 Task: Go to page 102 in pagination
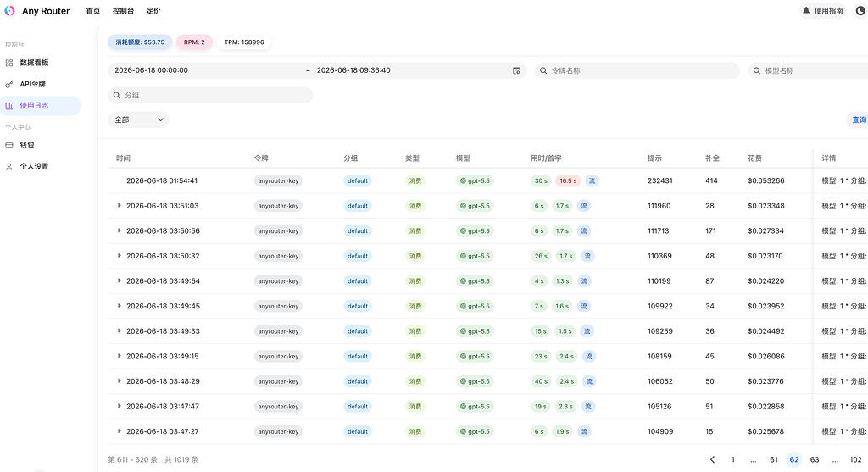pyautogui.click(x=856, y=460)
